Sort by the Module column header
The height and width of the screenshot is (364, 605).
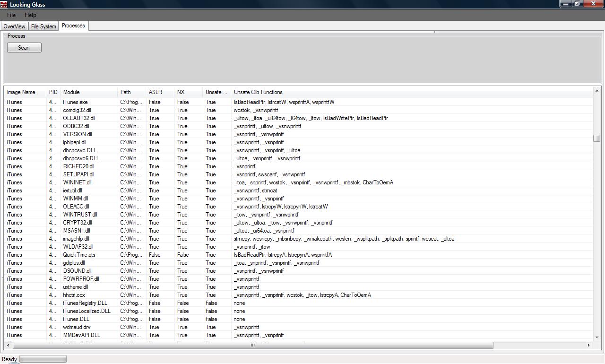[x=89, y=92]
